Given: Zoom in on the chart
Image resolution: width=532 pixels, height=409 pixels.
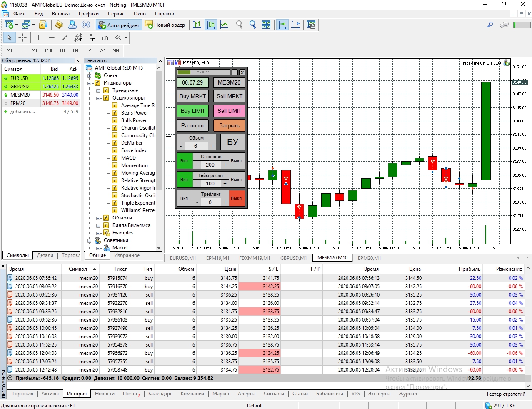Looking at the screenshot, I should pos(240,25).
